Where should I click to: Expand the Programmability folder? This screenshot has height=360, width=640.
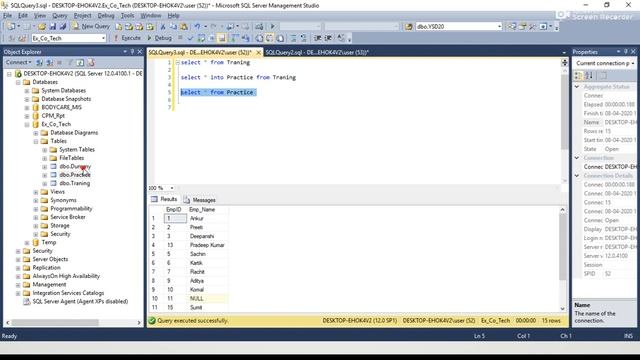(36, 209)
